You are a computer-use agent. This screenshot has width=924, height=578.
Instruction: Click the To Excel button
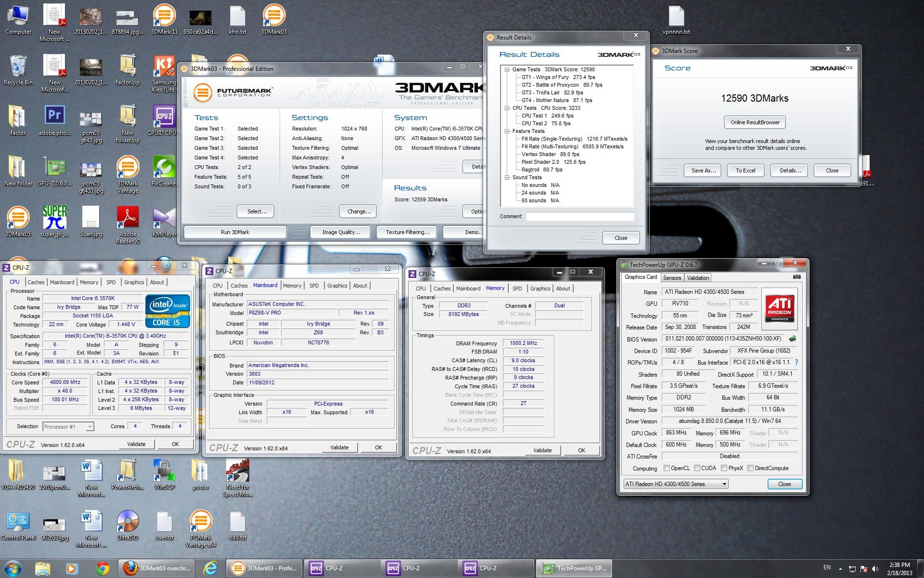745,171
